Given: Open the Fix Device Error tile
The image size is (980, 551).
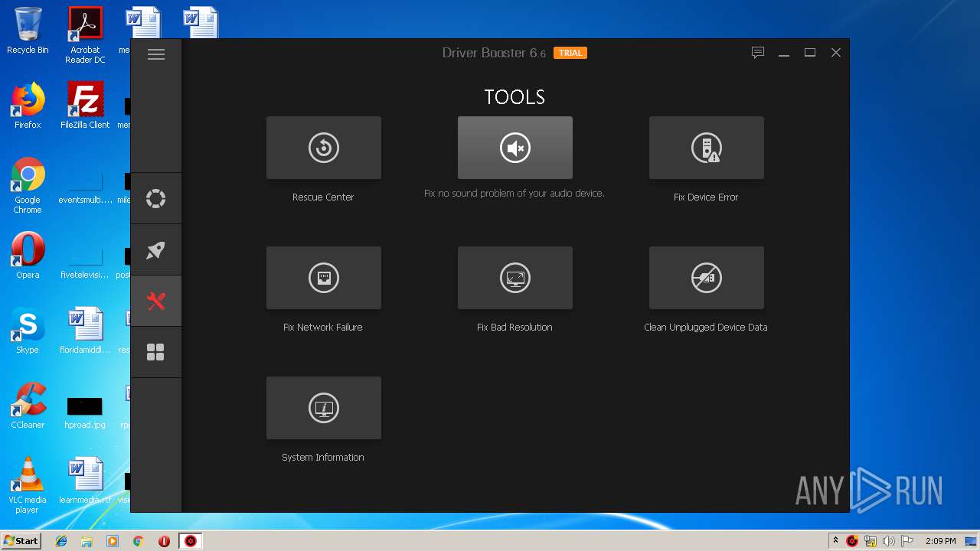Looking at the screenshot, I should (x=707, y=148).
